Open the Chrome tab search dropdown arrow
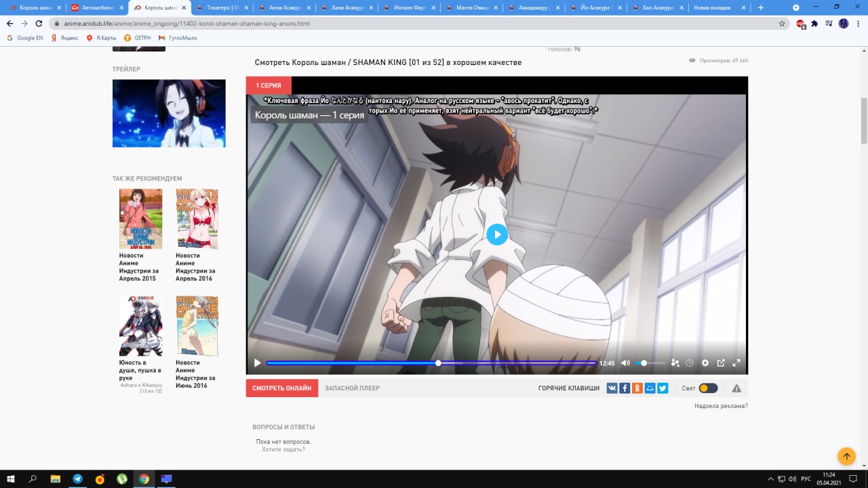 click(x=795, y=7)
